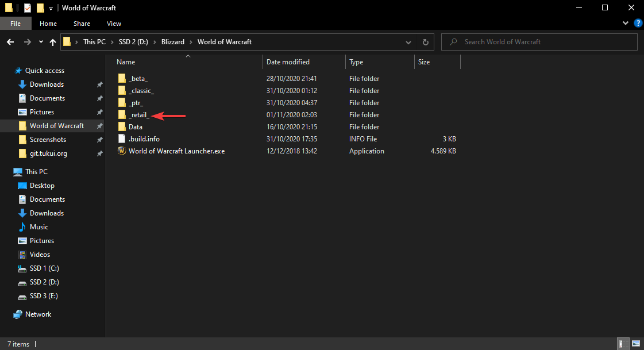Select the Data folder icon
644x350 pixels.
pyautogui.click(x=122, y=127)
